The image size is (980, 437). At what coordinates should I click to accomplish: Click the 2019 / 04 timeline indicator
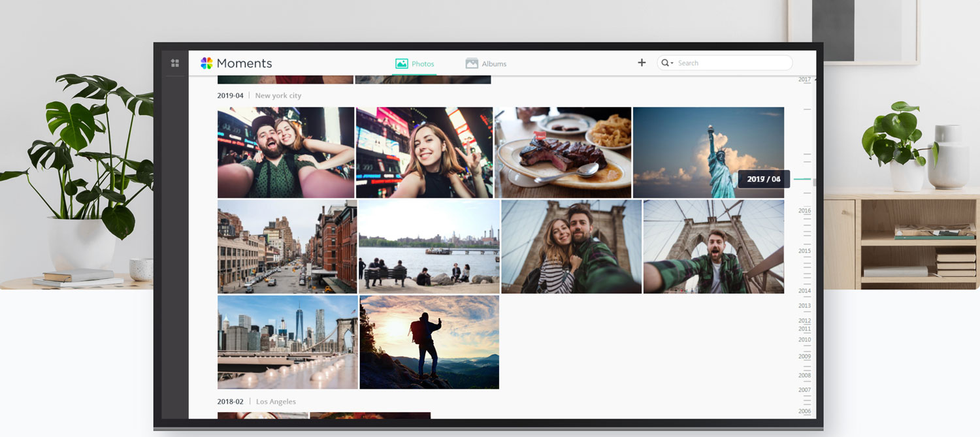[764, 179]
